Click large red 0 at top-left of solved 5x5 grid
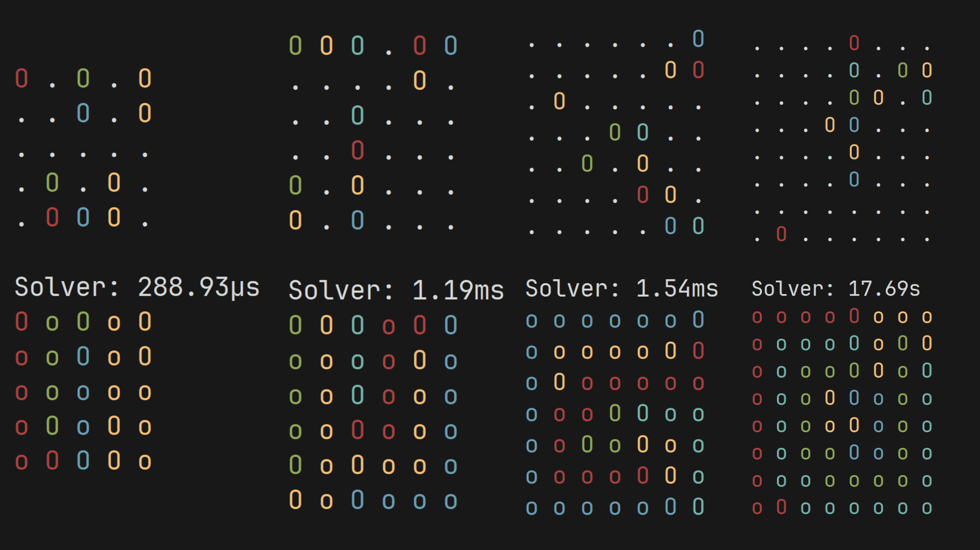This screenshot has width=980, height=550. click(21, 322)
